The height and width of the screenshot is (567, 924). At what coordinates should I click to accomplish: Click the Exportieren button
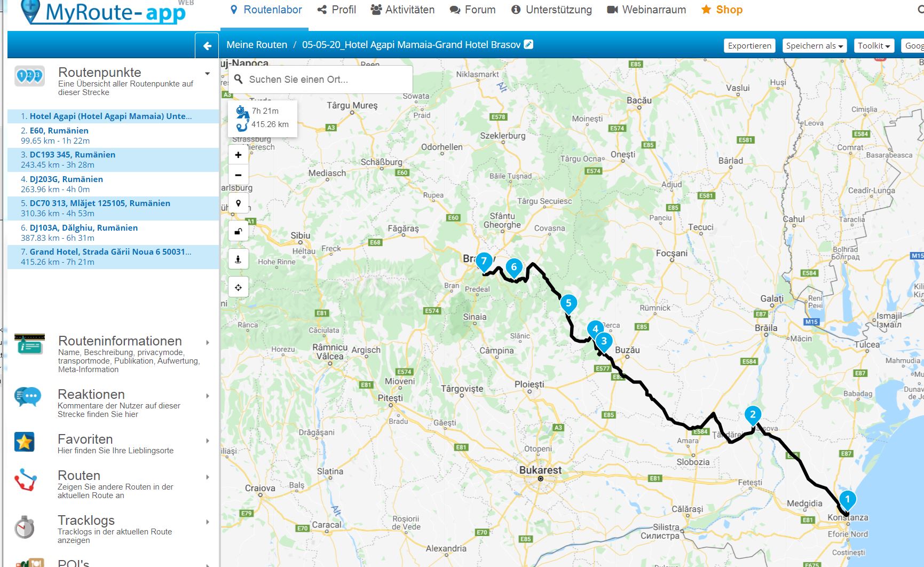(x=749, y=46)
